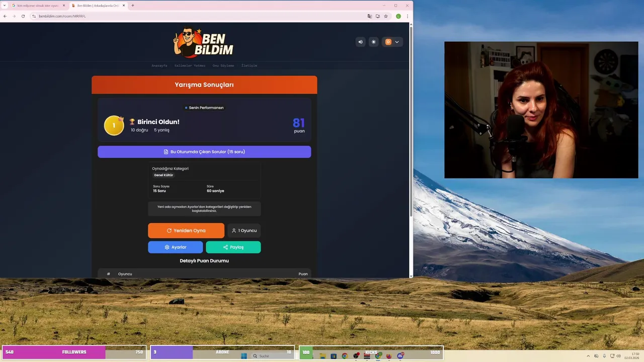The width and height of the screenshot is (644, 362).
Task: Open the tab search dropdown
Action: 5,6
